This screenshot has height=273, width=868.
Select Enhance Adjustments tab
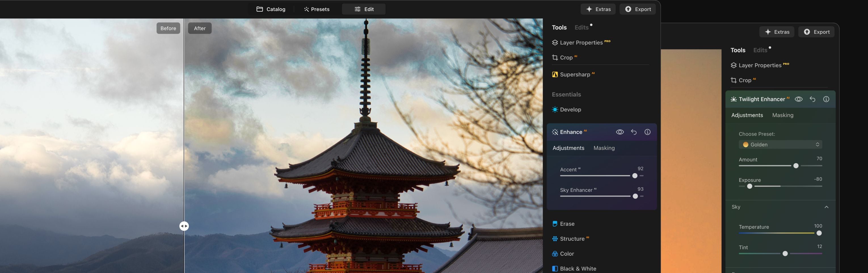click(x=568, y=148)
